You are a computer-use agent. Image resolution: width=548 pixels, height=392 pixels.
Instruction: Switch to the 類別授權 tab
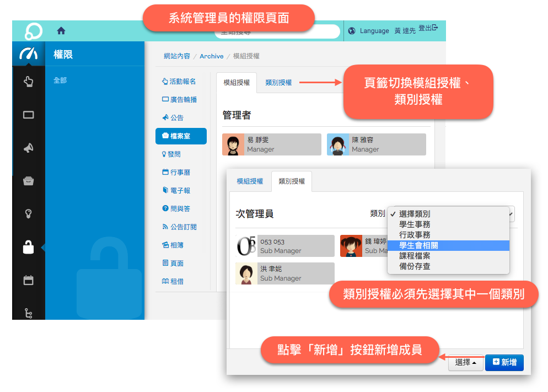click(x=278, y=83)
